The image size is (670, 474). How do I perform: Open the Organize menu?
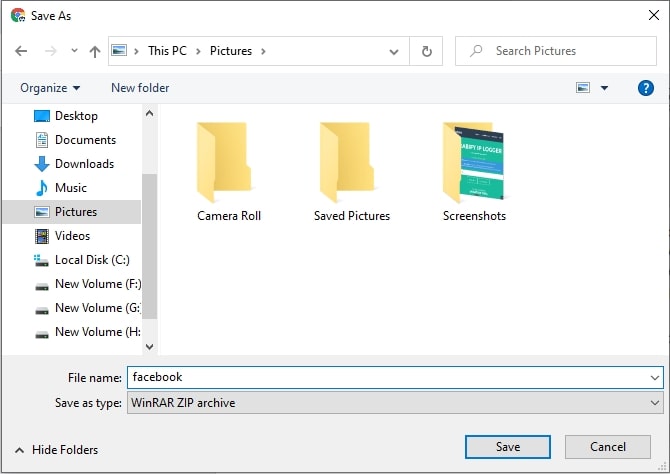[x=50, y=88]
